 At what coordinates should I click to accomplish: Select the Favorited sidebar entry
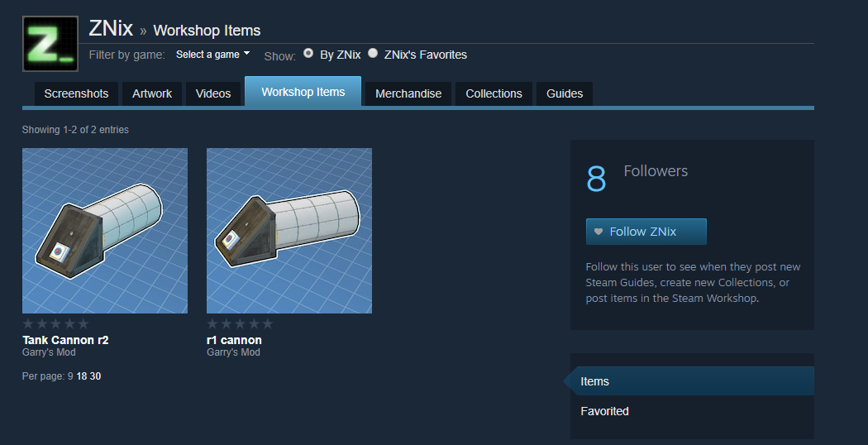pyautogui.click(x=604, y=411)
